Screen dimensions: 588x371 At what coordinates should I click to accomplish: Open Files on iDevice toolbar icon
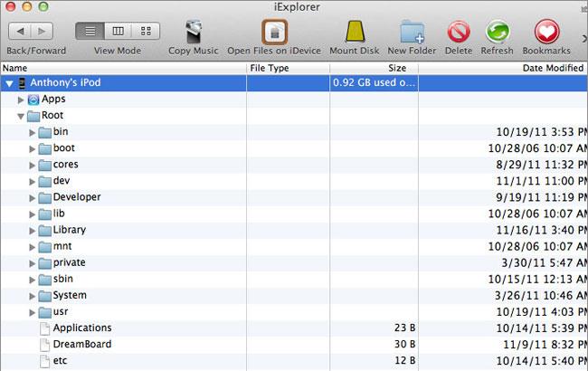click(x=275, y=33)
